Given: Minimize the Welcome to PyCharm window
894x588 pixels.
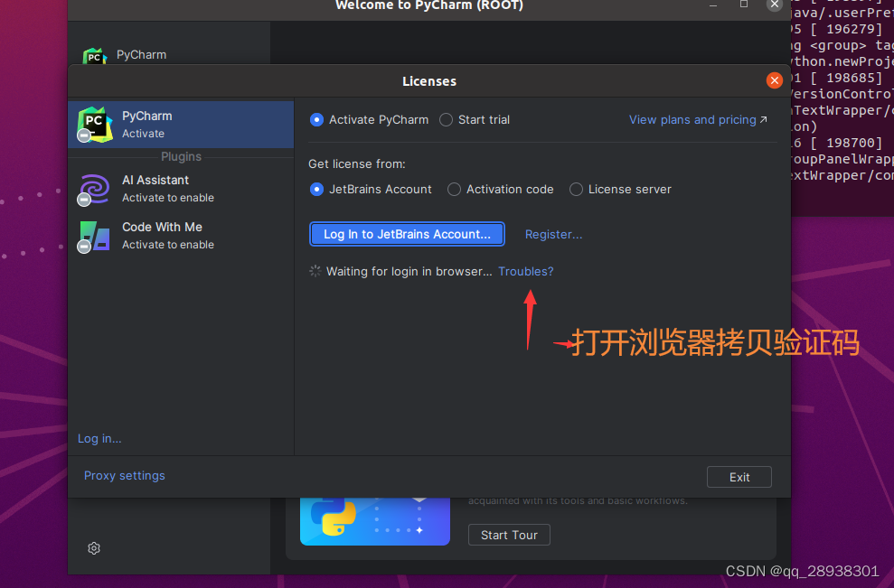Looking at the screenshot, I should (x=712, y=5).
